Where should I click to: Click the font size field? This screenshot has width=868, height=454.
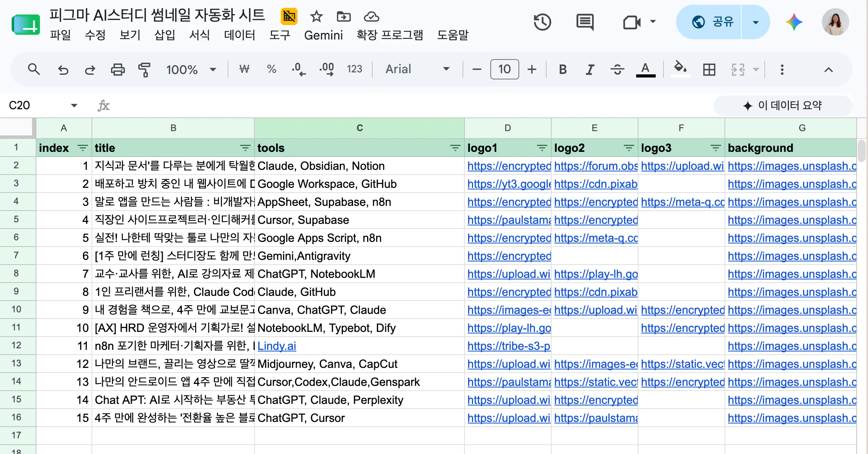pyautogui.click(x=504, y=69)
